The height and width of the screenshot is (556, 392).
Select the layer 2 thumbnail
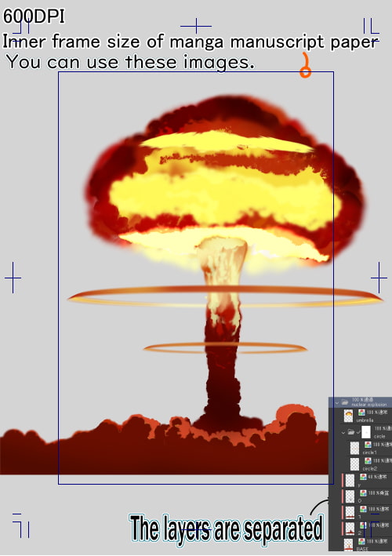click(350, 529)
